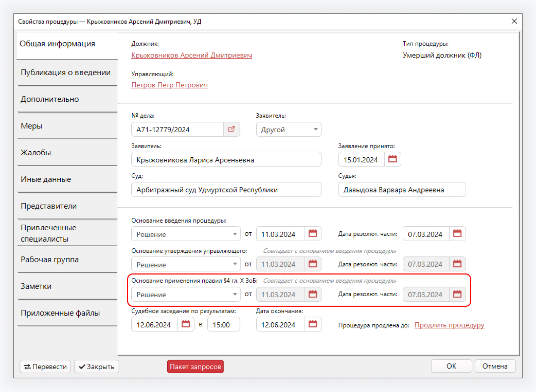536x392 pixels.
Task: Select the "Иные данные" tab
Action: point(67,179)
